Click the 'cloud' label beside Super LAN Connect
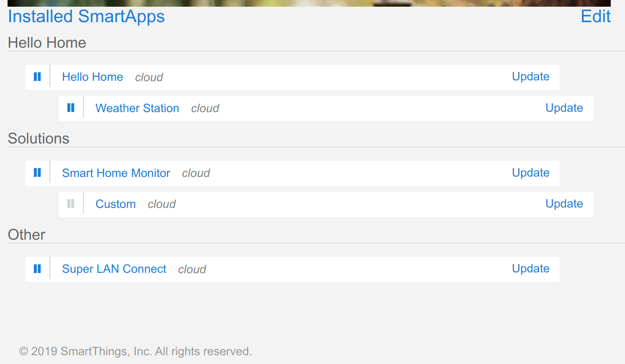Image resolution: width=625 pixels, height=364 pixels. [192, 269]
